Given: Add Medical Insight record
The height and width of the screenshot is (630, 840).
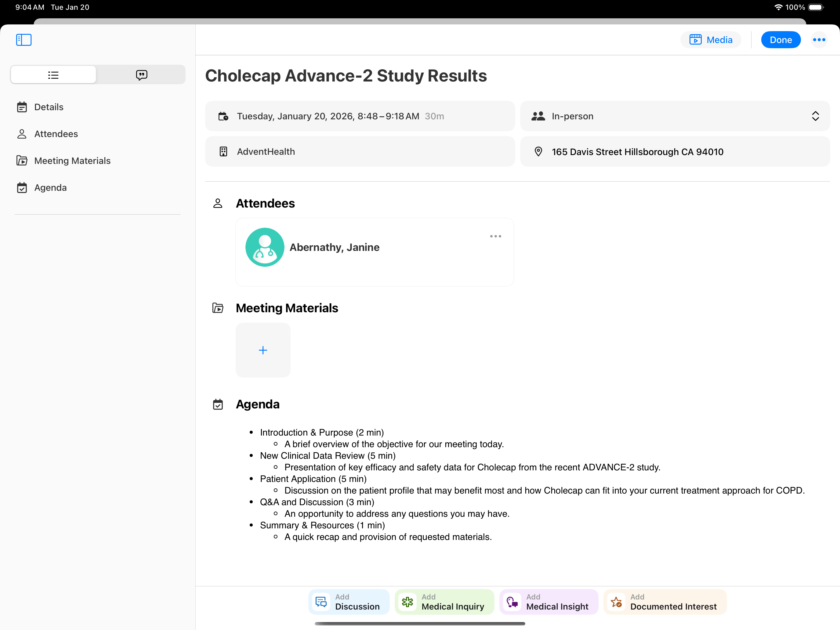Looking at the screenshot, I should tap(549, 602).
